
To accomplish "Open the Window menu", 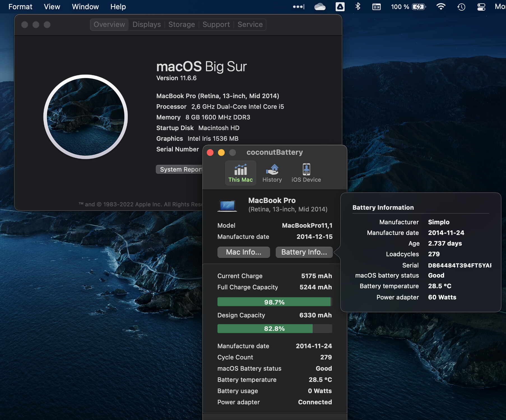I will [85, 7].
